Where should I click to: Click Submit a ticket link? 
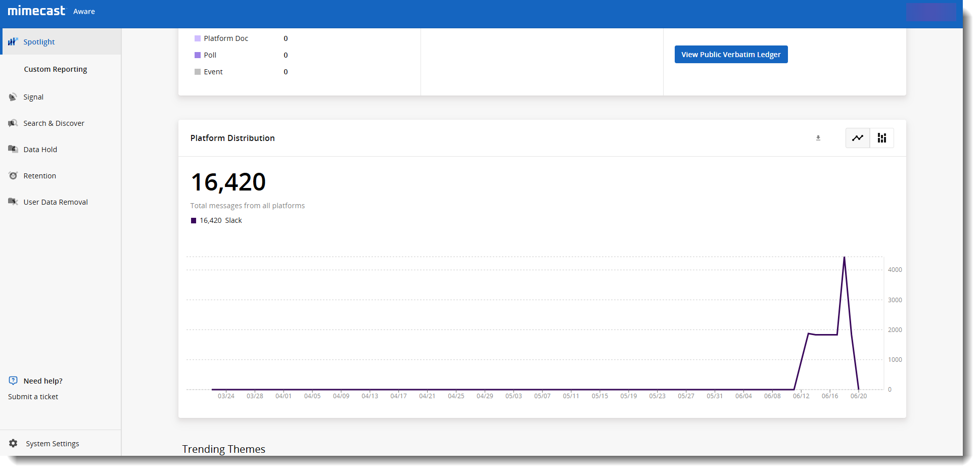click(33, 397)
